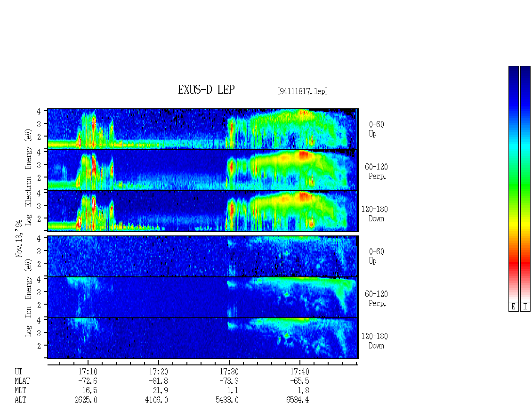Open the electron 0-60 Up spectrogram panel

coord(203,129)
